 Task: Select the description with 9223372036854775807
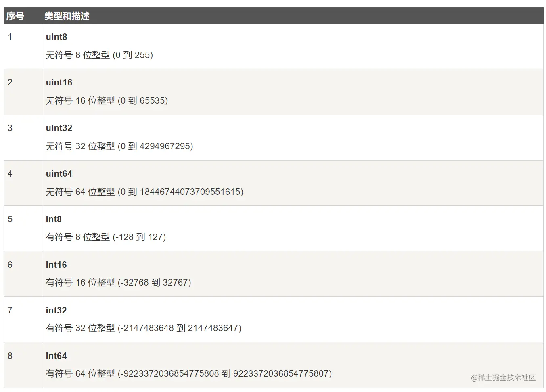(188, 374)
